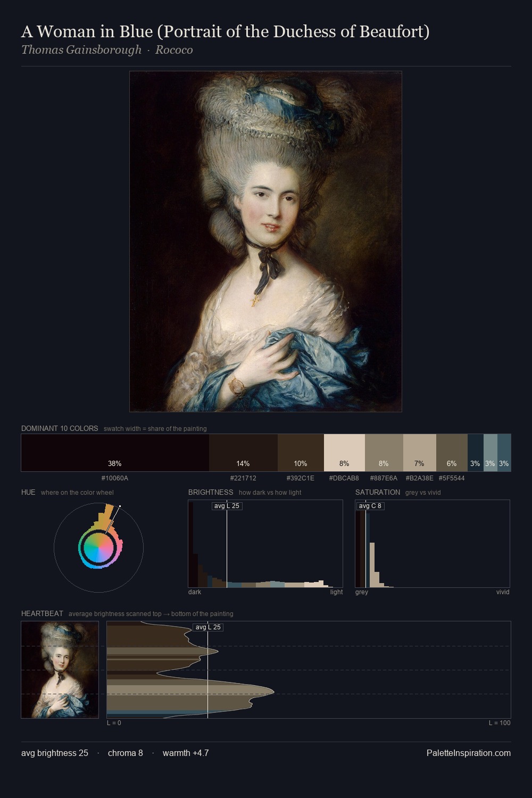The image size is (532, 798).
Task: Click the '#10060A' hex label
Action: point(115,478)
